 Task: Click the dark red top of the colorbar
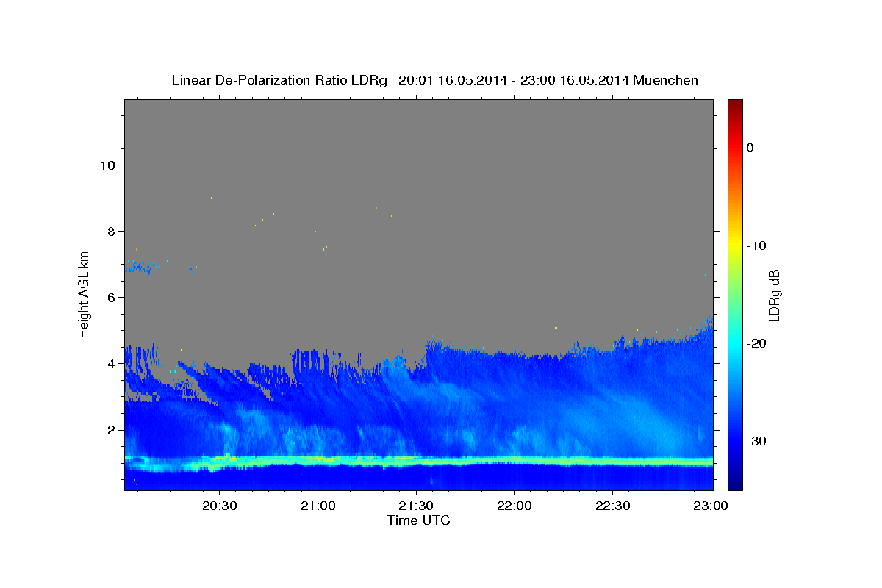(735, 105)
